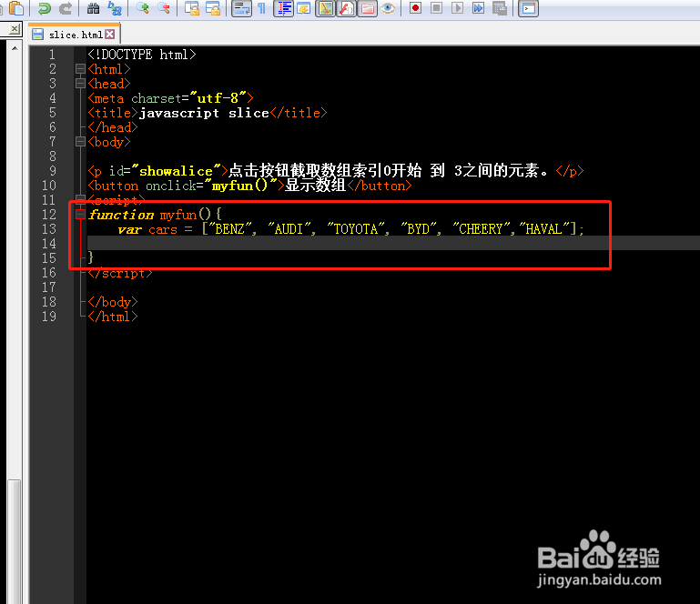The height and width of the screenshot is (604, 700).
Task: Click the "BENZ" string in the array
Action: 230,229
